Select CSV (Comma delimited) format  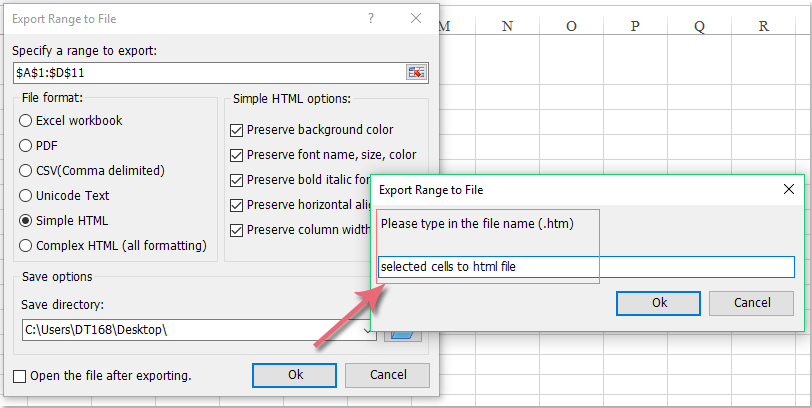click(27, 171)
